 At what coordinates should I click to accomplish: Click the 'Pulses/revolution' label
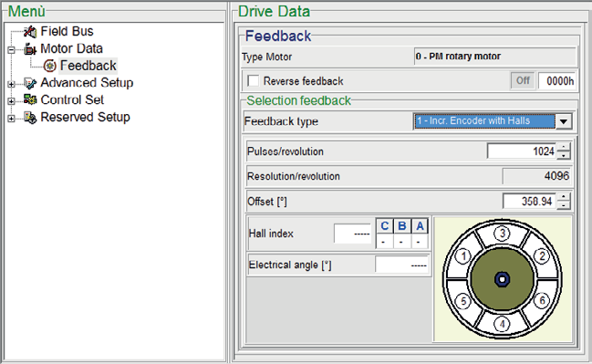(x=286, y=151)
